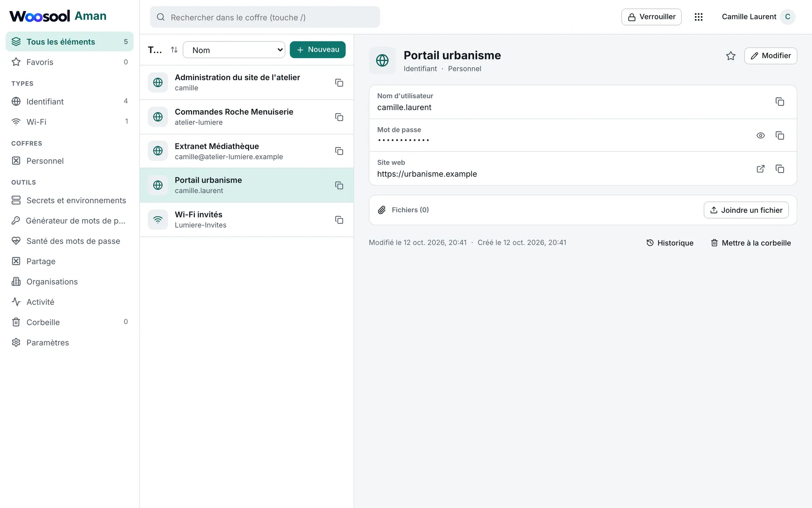Image resolution: width=812 pixels, height=508 pixels.
Task: Select Wi-Fi invités item
Action: point(247,220)
